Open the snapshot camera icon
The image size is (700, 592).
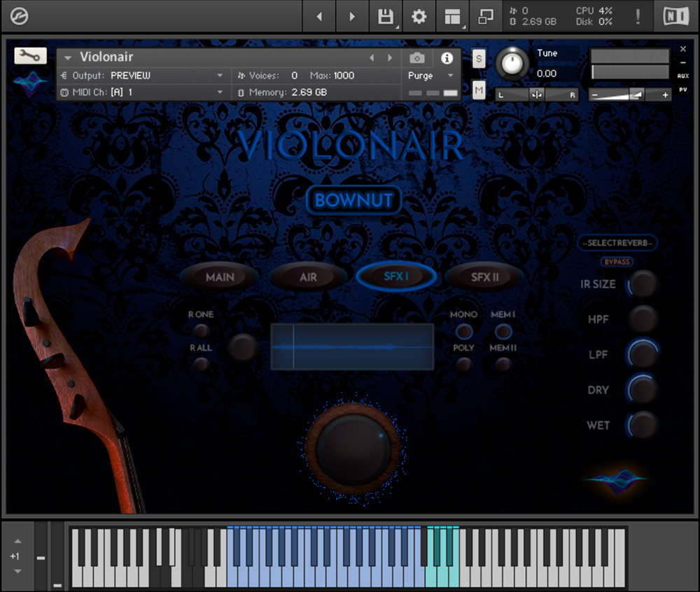click(417, 58)
